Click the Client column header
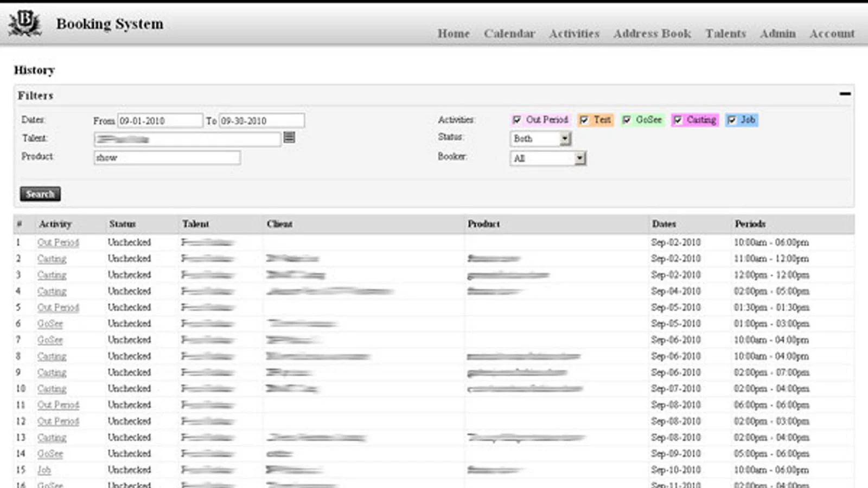 point(279,224)
